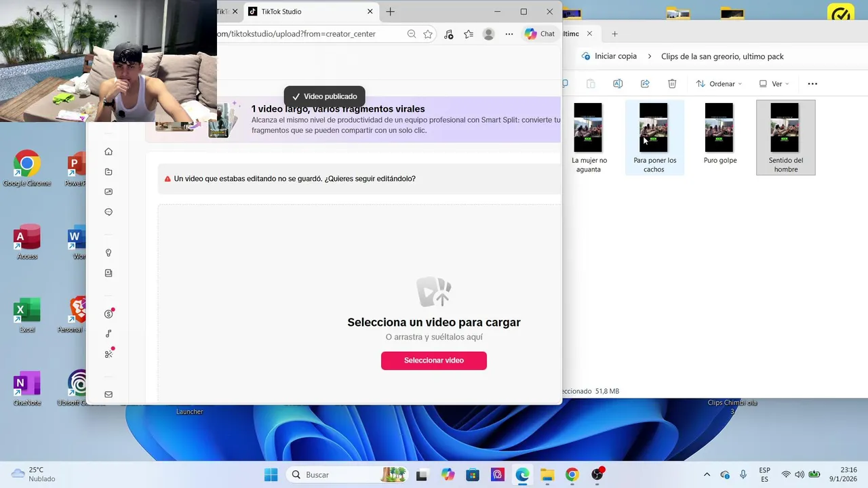The width and height of the screenshot is (868, 488).
Task: Click the zoom magnifier icon in address bar
Action: (x=412, y=34)
